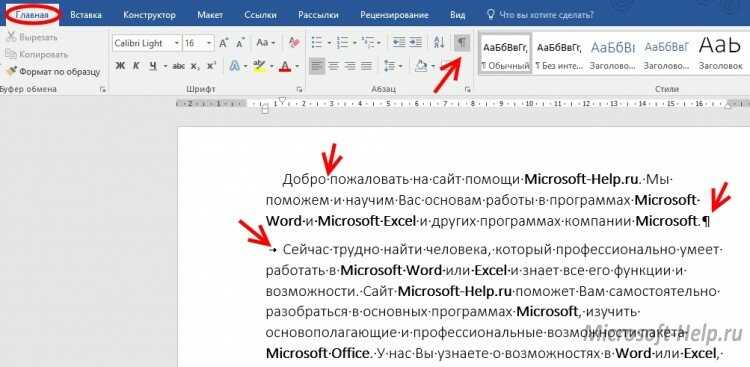Image resolution: width=750 pixels, height=367 pixels.
Task: Justify the paragraph text
Action: pos(367,66)
